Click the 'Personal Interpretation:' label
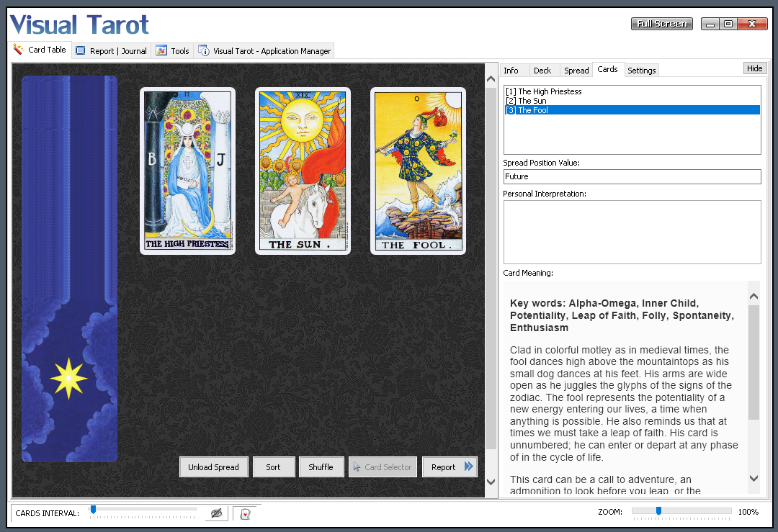The image size is (778, 532). click(x=545, y=194)
